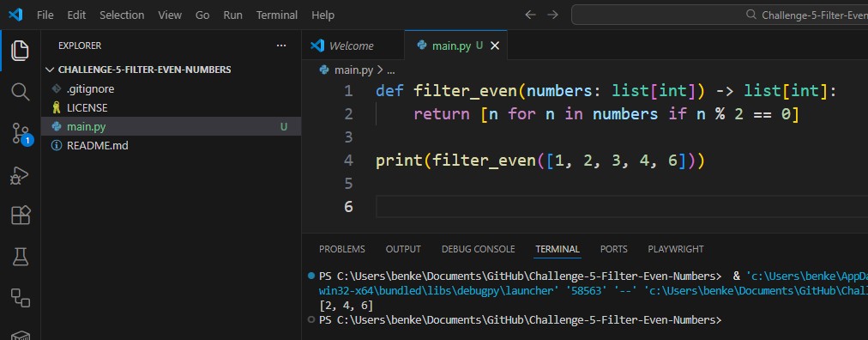Close the main.py editor tab

[x=495, y=46]
